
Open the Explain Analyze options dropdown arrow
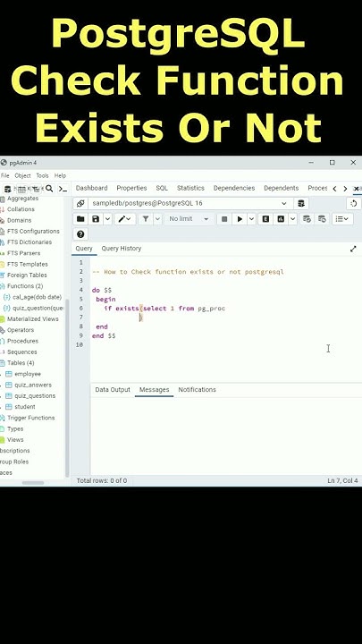[x=292, y=219]
